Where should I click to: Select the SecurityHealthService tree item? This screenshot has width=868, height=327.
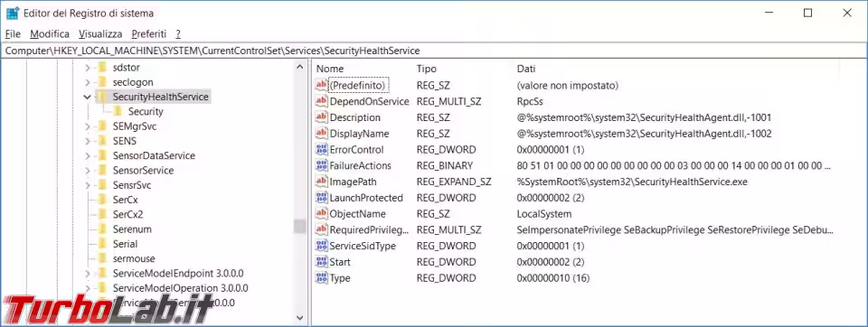click(161, 97)
